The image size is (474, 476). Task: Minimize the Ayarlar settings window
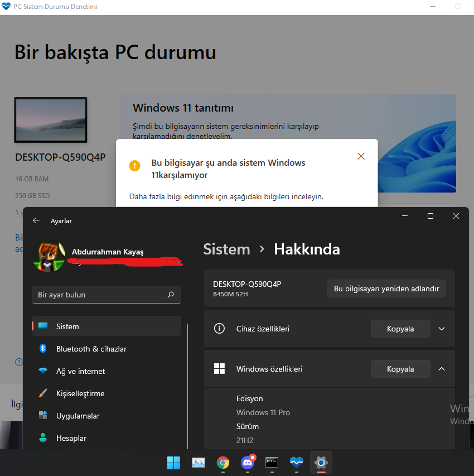click(x=405, y=216)
